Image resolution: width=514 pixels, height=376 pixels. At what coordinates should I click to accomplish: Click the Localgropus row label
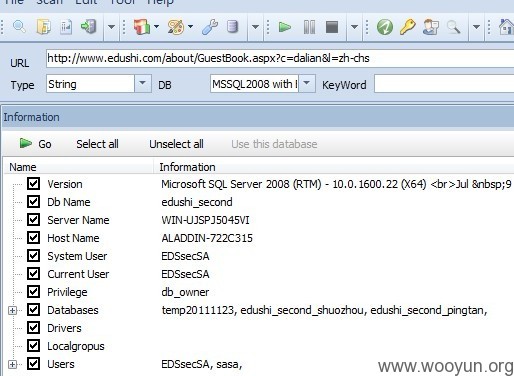coord(76,346)
